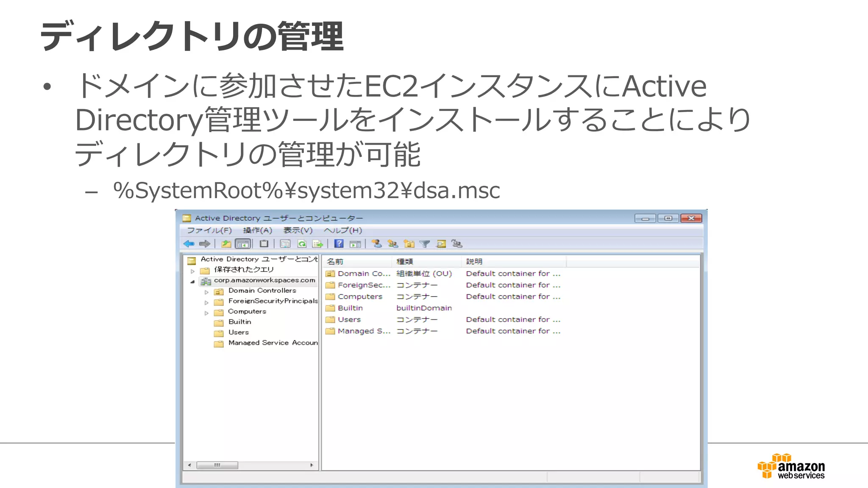Select Users in left tree
The image size is (868, 488).
pyautogui.click(x=239, y=333)
